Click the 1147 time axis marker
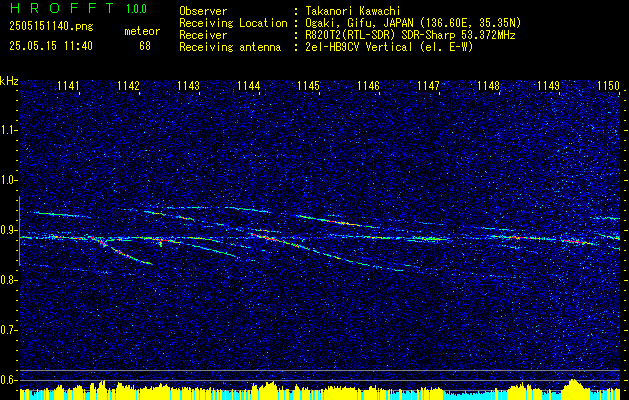This screenshot has width=629, height=400. (x=428, y=85)
